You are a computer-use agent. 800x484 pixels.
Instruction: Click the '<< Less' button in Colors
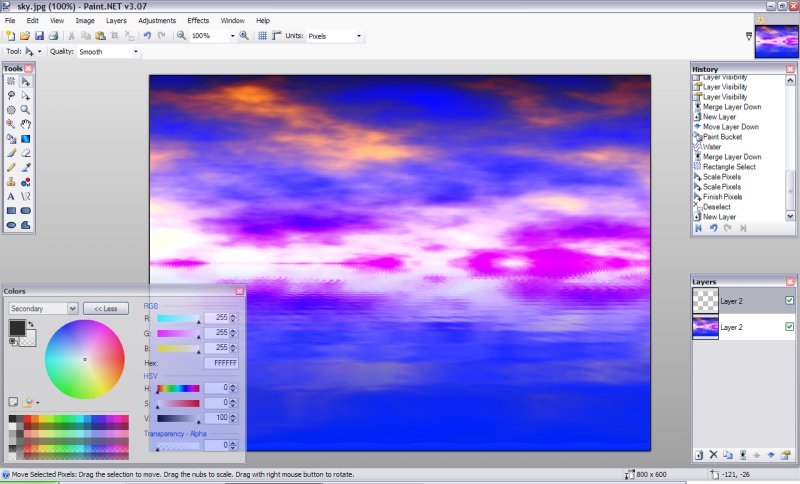tap(105, 309)
